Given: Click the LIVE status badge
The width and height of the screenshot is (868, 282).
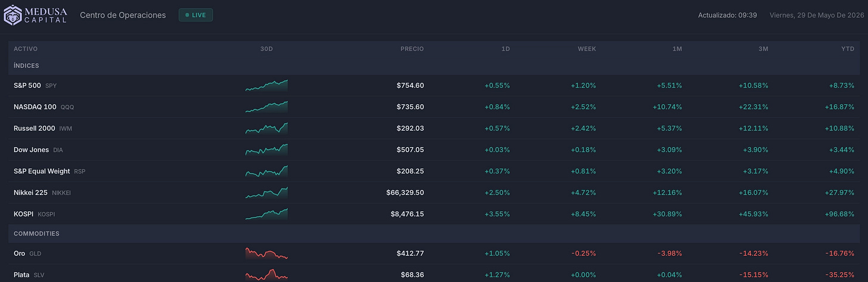Looking at the screenshot, I should point(196,15).
